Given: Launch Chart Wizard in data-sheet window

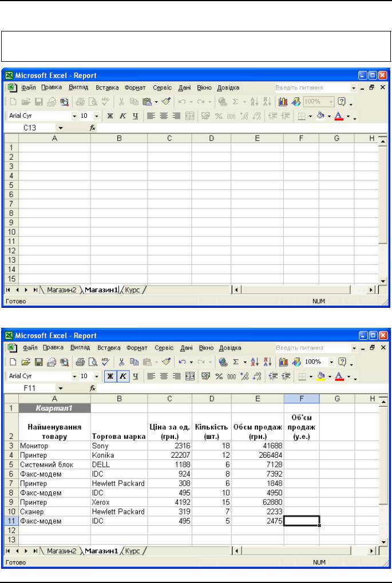Looking at the screenshot, I should pyautogui.click(x=283, y=362).
